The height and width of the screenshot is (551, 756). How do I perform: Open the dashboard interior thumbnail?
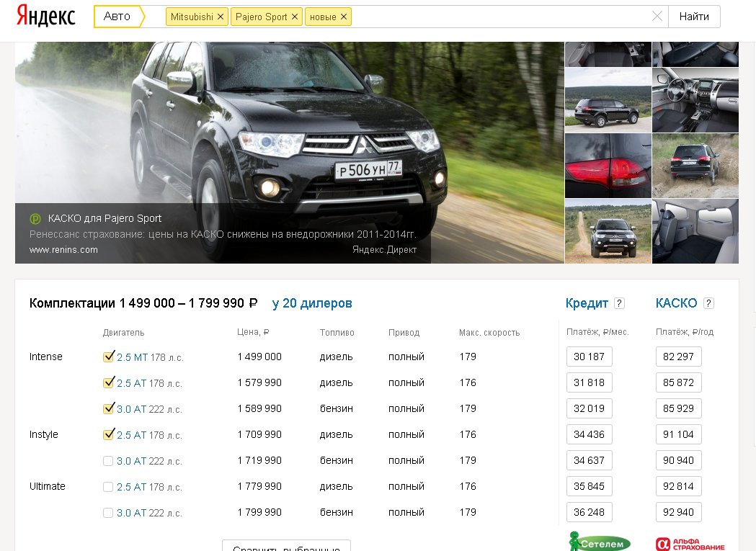pos(695,100)
